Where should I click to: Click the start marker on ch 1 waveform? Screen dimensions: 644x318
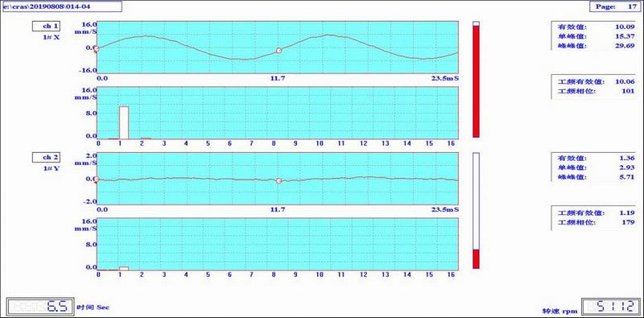(x=96, y=49)
